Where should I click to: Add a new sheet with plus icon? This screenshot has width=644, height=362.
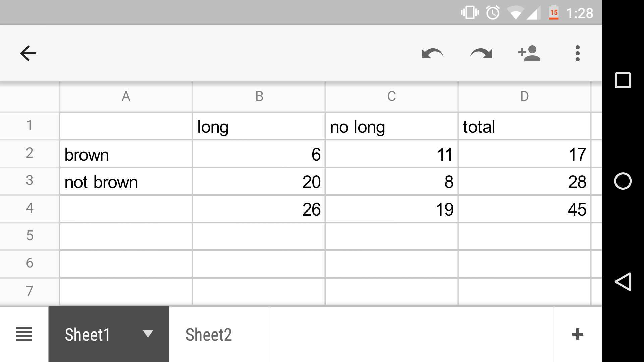click(577, 334)
